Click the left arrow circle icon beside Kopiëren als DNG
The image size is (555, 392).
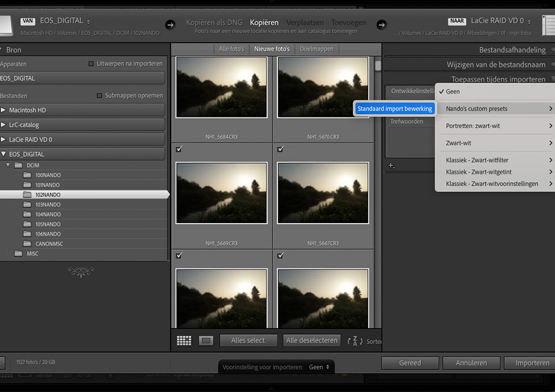[x=170, y=25]
